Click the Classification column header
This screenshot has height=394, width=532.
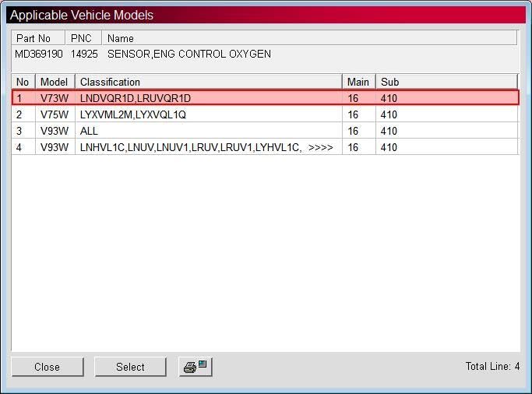coord(208,82)
